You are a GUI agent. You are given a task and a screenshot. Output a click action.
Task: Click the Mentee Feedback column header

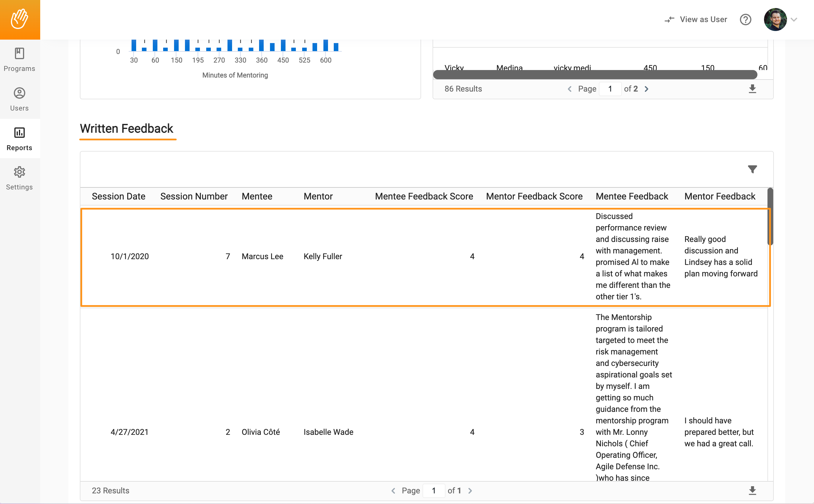coord(632,196)
